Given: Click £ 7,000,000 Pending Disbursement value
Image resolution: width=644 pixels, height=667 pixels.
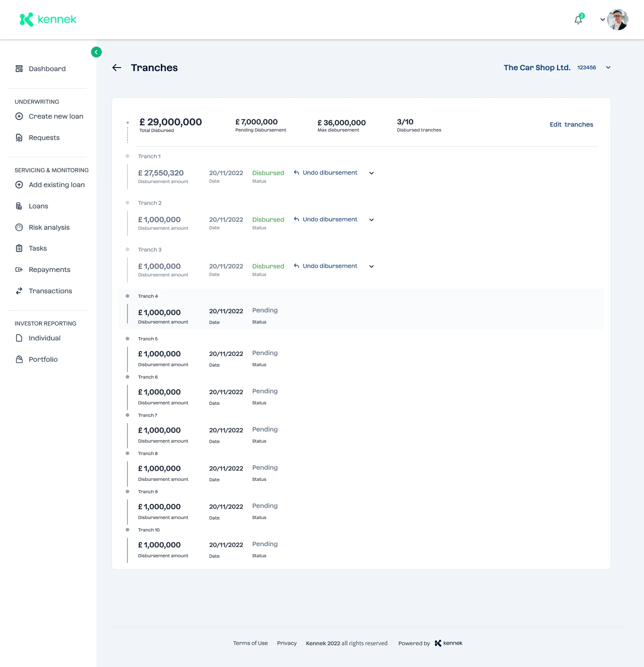Looking at the screenshot, I should coord(256,122).
